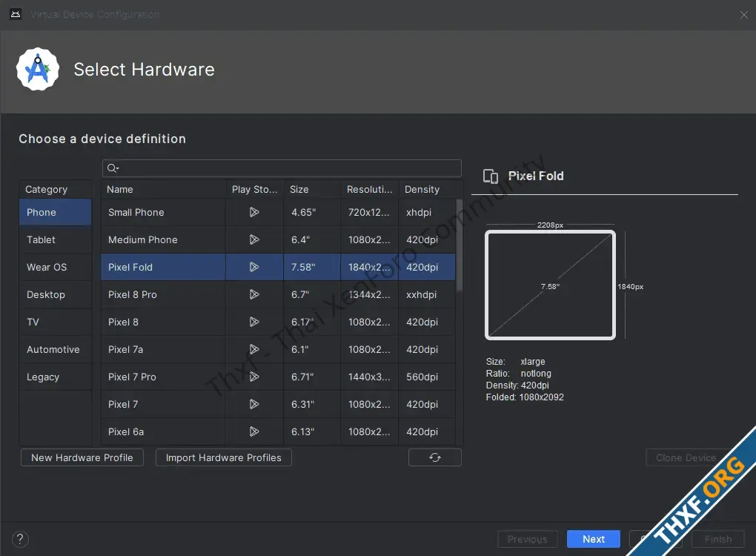Sort by Resolution column header
This screenshot has height=556, width=756.
[x=370, y=190]
